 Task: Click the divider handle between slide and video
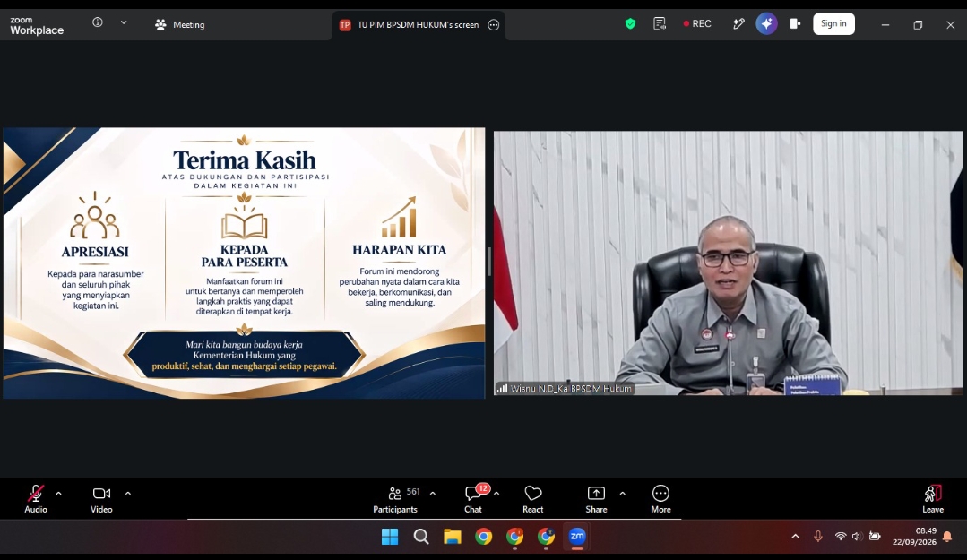(x=489, y=263)
